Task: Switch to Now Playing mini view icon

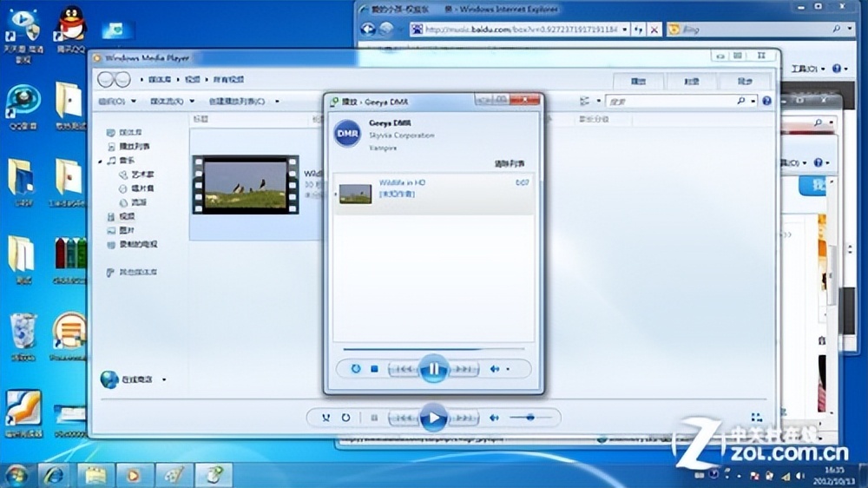Action: coord(756,418)
